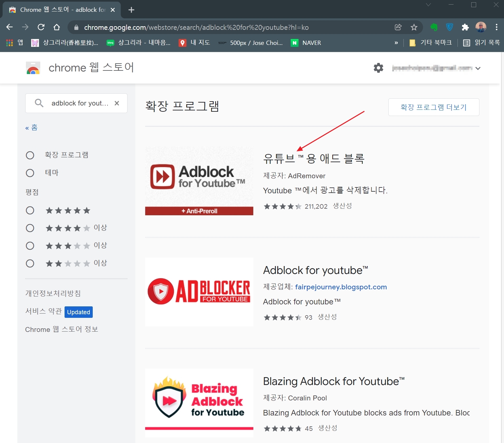Open the fairpejourney.blogspot.com provider link
Screen dimensions: 504x443
pyautogui.click(x=341, y=287)
